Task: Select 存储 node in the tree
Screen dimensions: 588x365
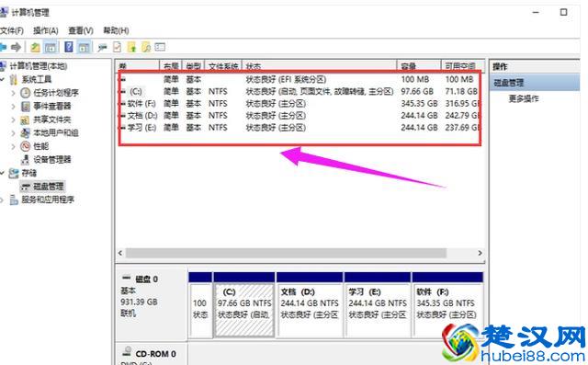Action: click(28, 173)
